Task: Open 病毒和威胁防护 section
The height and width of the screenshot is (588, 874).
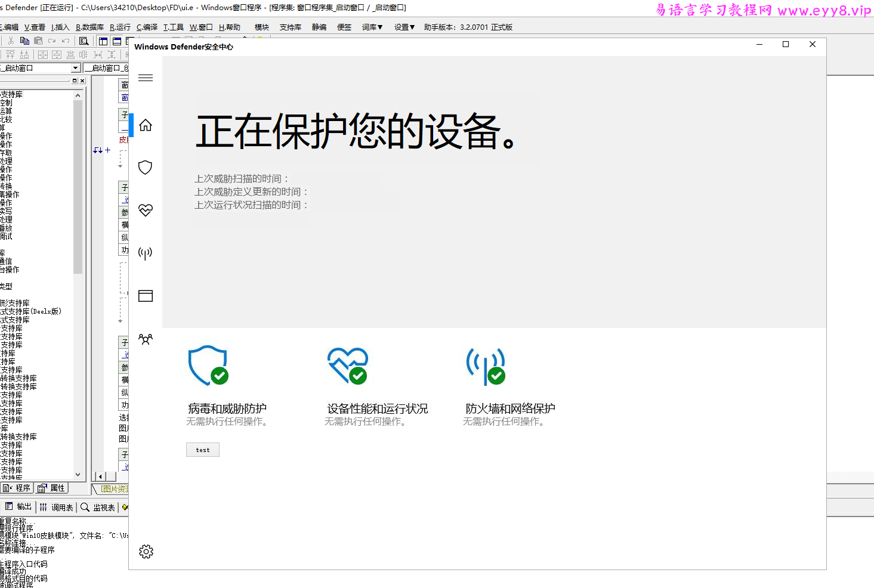Action: click(x=227, y=408)
